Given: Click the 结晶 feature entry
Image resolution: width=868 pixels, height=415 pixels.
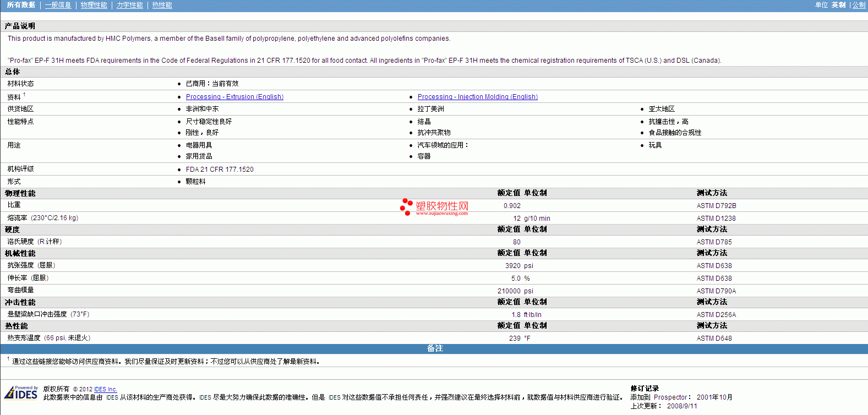Looking at the screenshot, I should [424, 122].
